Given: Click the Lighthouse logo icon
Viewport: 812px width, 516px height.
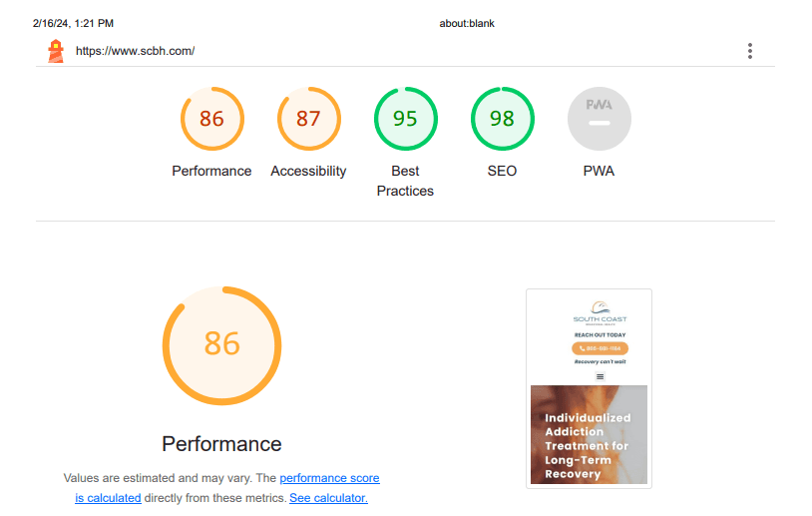Looking at the screenshot, I should pyautogui.click(x=56, y=51).
